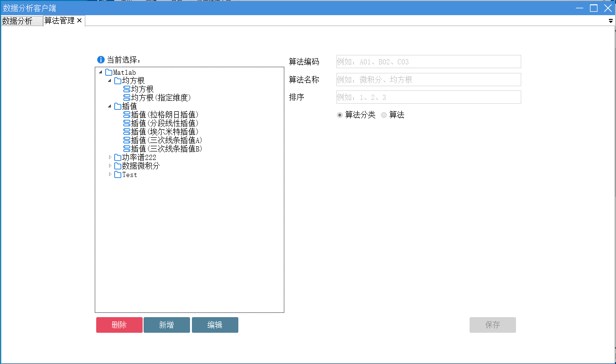Select the Test category label
This screenshot has width=616, height=364.
pyautogui.click(x=129, y=175)
